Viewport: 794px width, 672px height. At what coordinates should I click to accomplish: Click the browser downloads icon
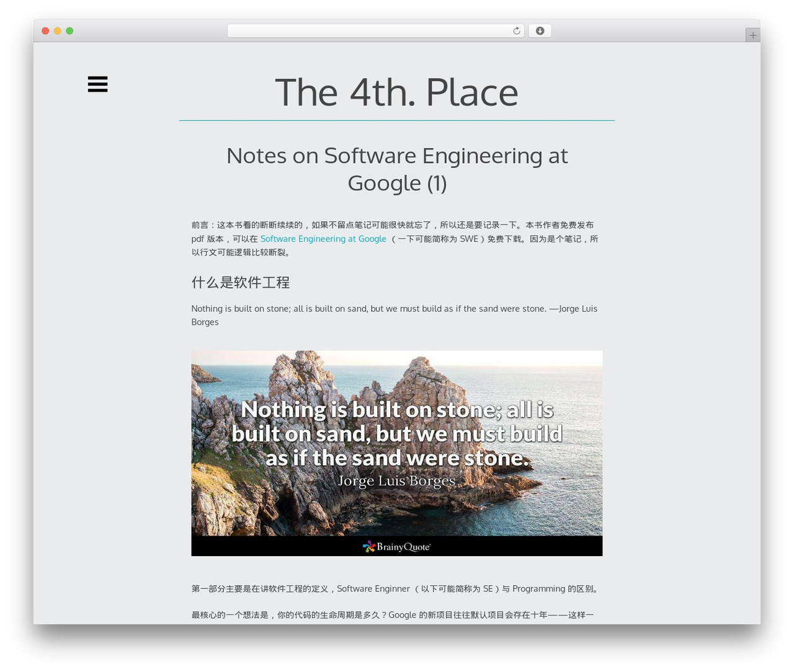pyautogui.click(x=540, y=31)
